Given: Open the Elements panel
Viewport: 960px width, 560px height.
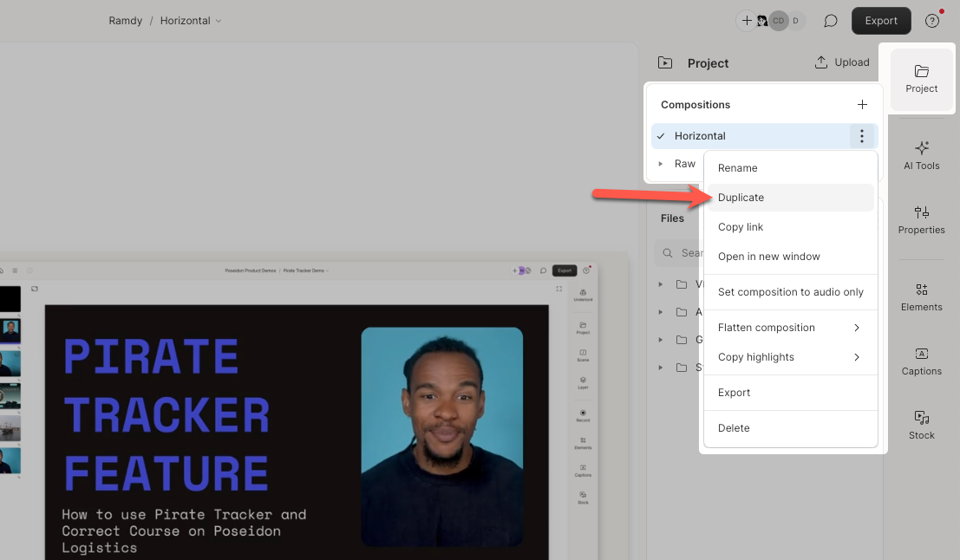Looking at the screenshot, I should point(921,296).
